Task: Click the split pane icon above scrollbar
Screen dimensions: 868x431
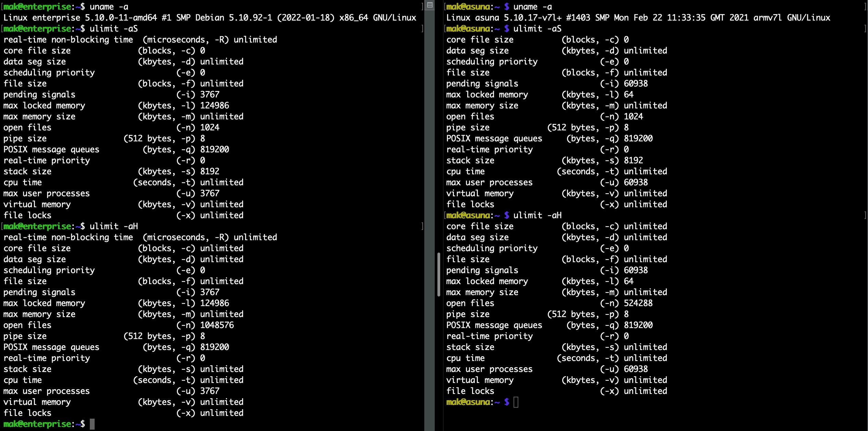Action: [430, 5]
